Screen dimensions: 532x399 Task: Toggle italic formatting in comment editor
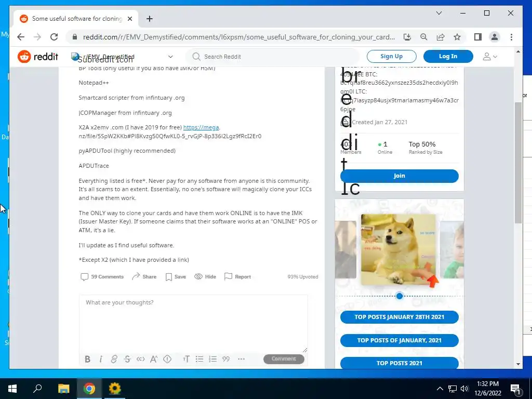click(100, 359)
